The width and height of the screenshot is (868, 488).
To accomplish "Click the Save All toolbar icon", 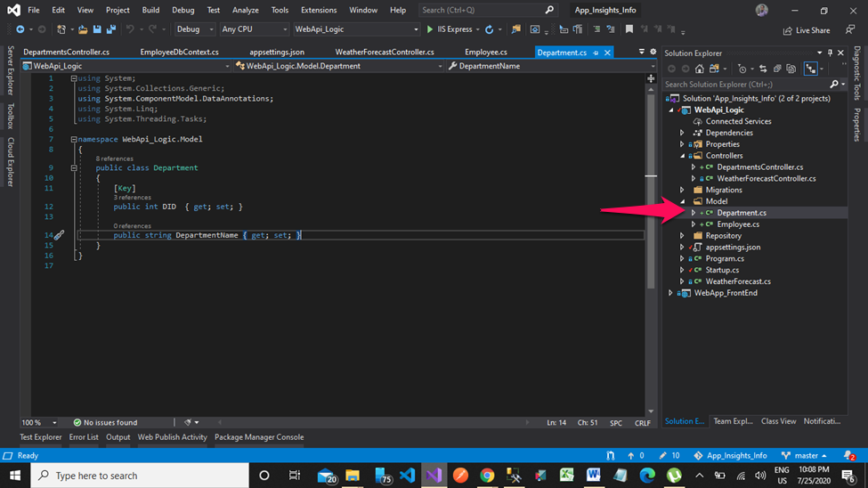I will (110, 29).
